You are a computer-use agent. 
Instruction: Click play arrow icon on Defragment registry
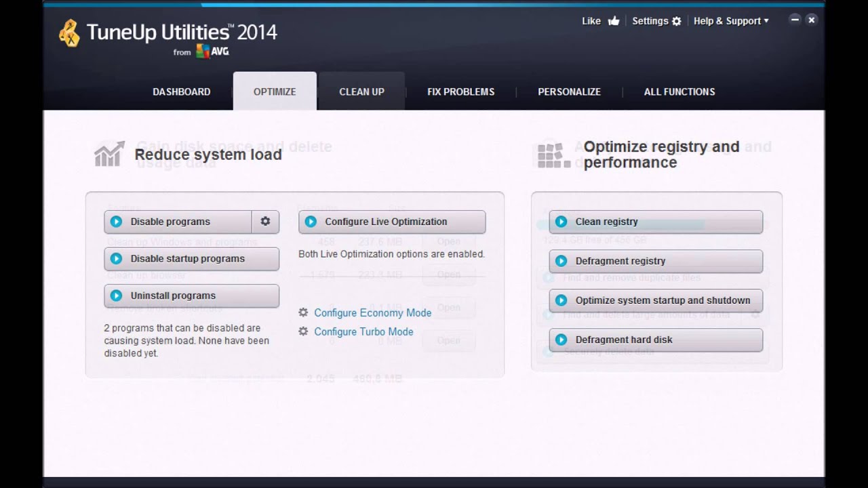coord(561,261)
